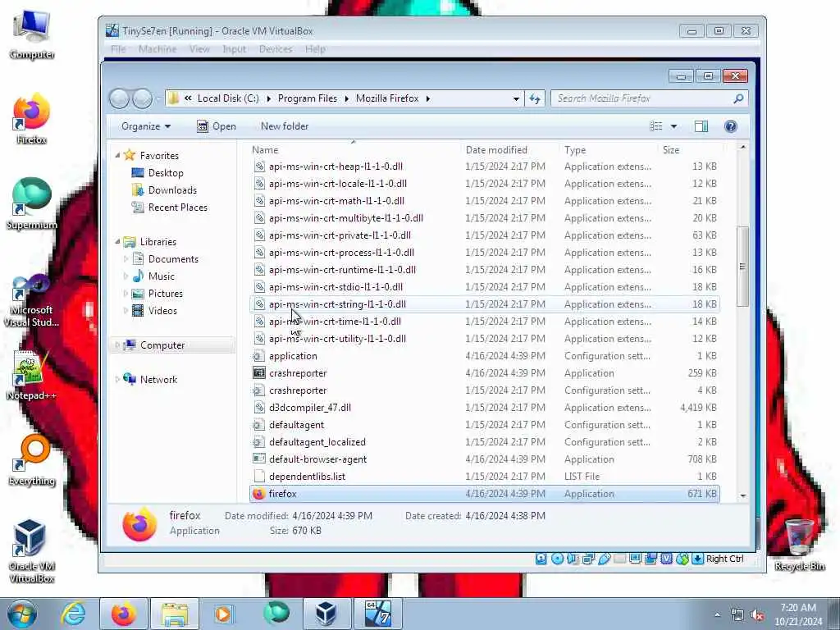Open Firefox from the taskbar
The width and height of the screenshot is (840, 630).
point(123,614)
